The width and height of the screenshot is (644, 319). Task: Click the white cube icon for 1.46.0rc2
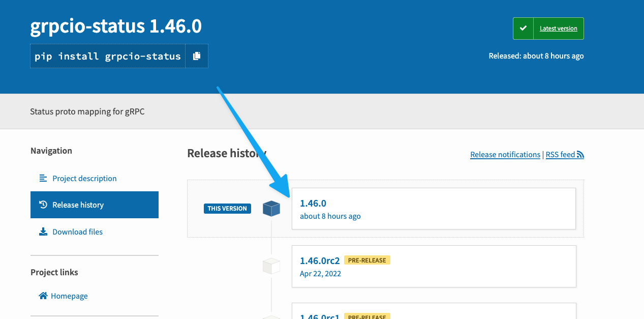point(271,266)
